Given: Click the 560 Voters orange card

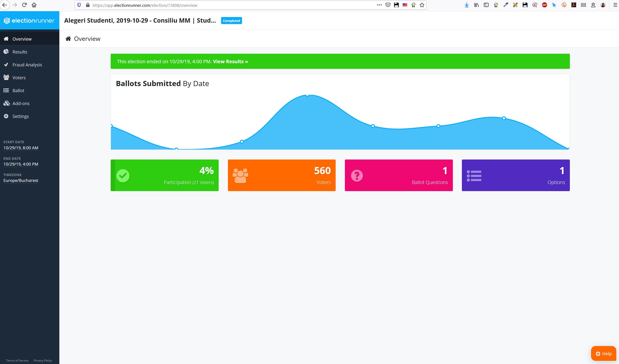Looking at the screenshot, I should pos(281,175).
